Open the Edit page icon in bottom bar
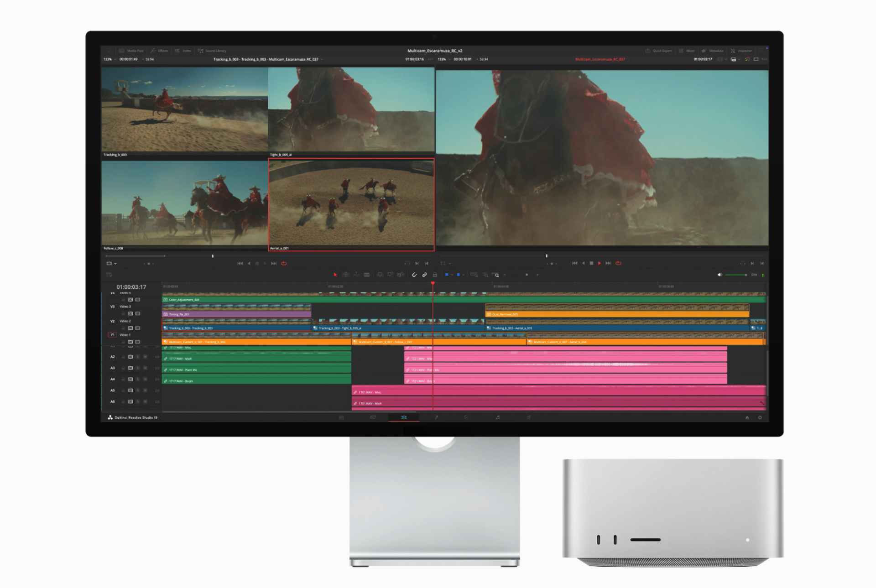876x588 pixels. (x=404, y=417)
